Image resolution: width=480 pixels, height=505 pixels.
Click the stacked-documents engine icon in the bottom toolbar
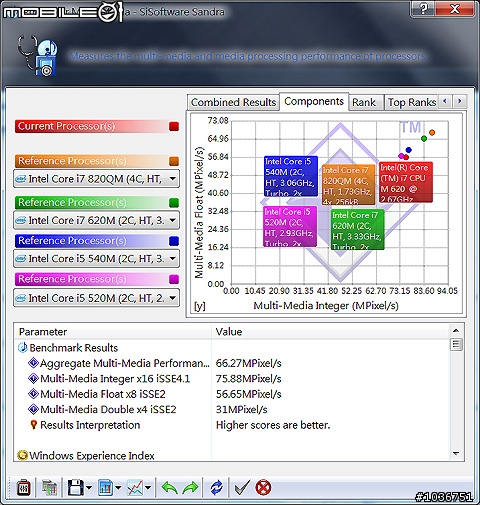(49, 488)
